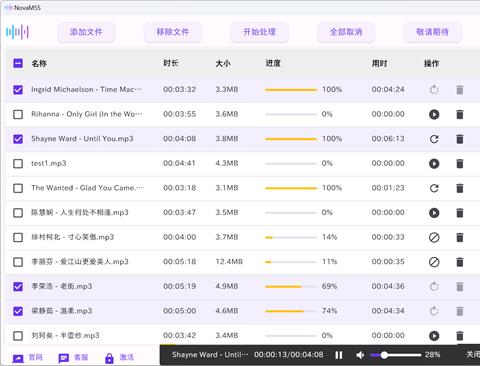This screenshot has width=480, height=366.
Task: Uncheck Shayne Ward - Until You.mp3
Action: pos(18,139)
